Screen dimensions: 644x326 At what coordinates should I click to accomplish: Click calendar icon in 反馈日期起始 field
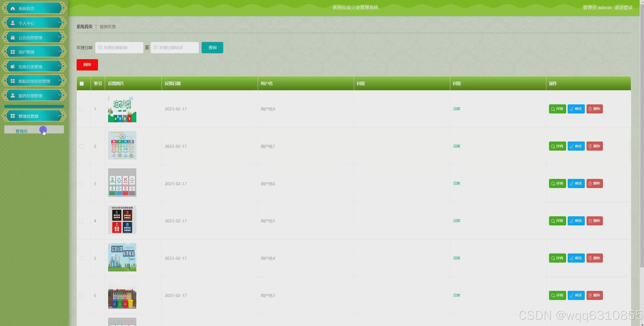(100, 47)
